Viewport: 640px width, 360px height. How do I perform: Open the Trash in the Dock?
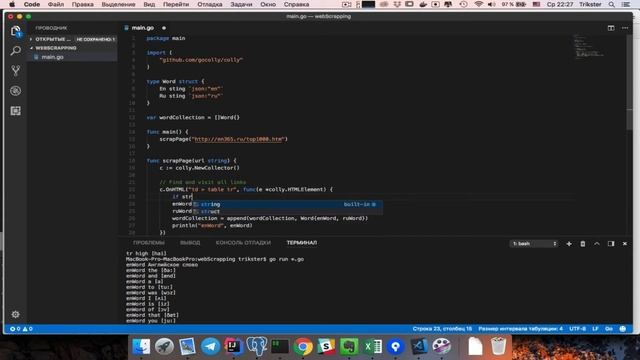pyautogui.click(x=498, y=347)
